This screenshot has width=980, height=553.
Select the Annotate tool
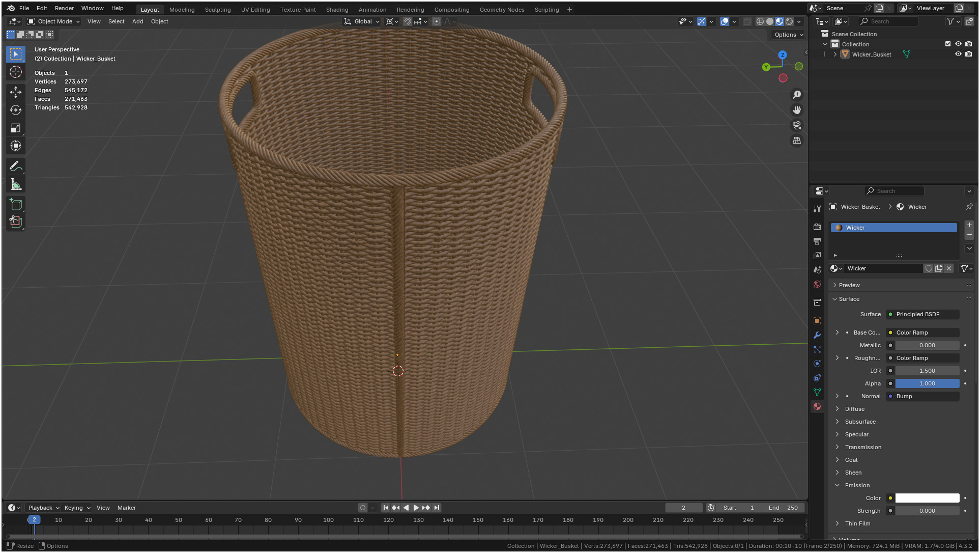click(16, 167)
